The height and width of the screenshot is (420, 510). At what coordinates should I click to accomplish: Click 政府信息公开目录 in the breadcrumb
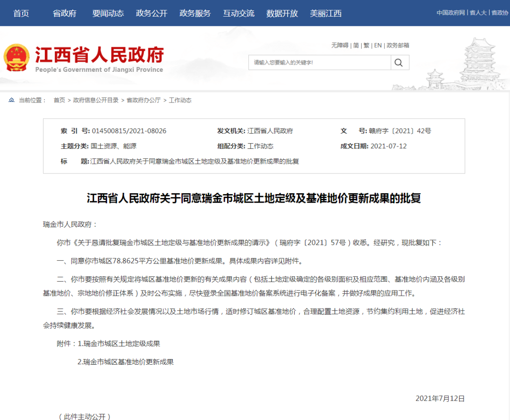[95, 100]
